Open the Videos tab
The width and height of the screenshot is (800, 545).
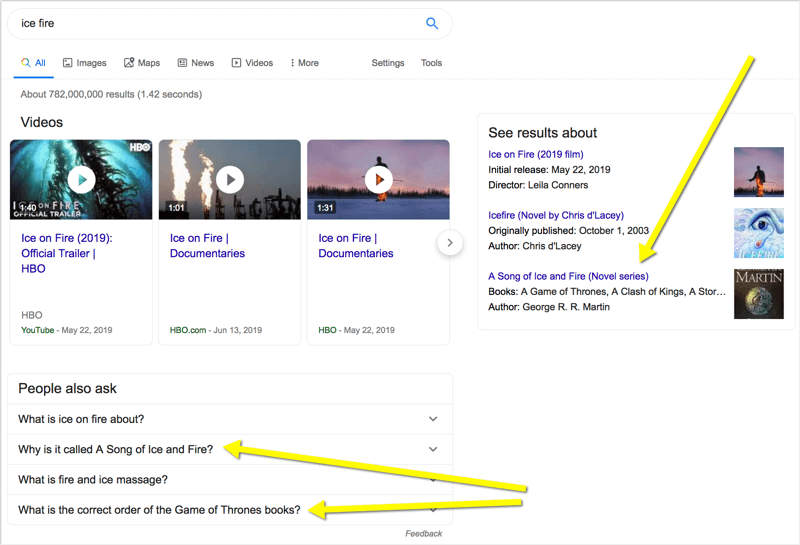[x=253, y=63]
